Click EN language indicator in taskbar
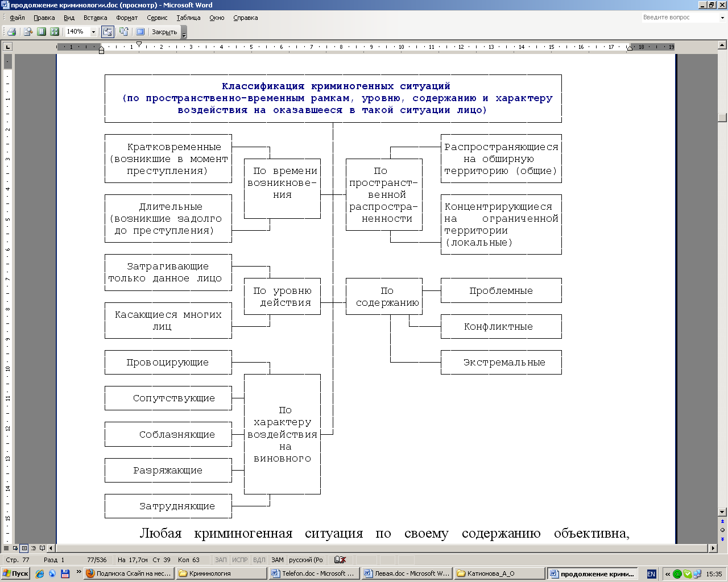This screenshot has height=582, width=728. coord(651,574)
